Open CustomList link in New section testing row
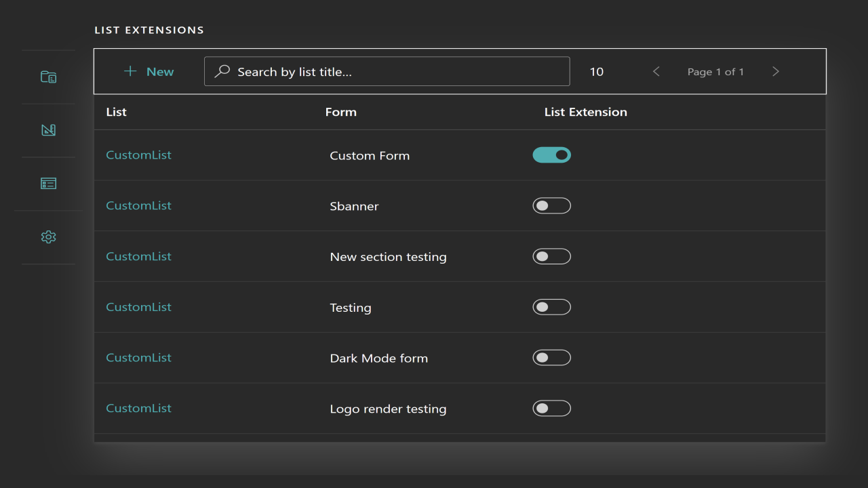Screen dimensions: 868x488 pos(139,256)
